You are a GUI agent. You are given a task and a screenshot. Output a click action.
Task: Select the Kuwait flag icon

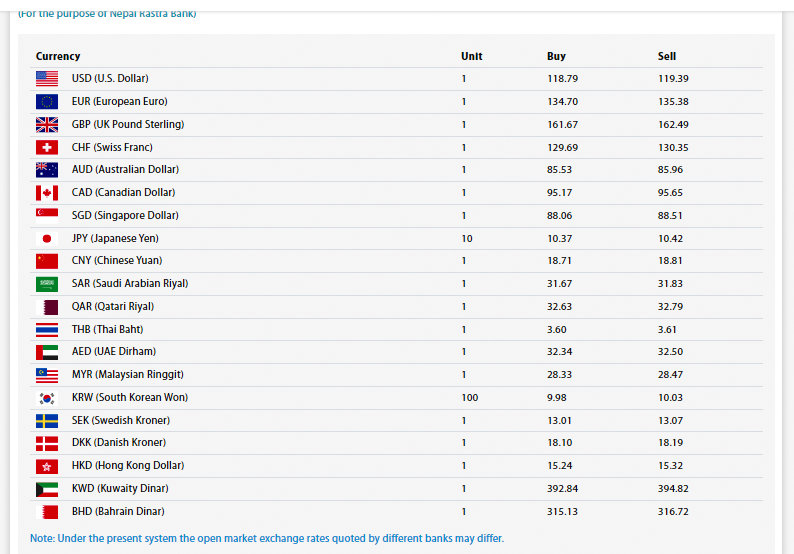(47, 488)
